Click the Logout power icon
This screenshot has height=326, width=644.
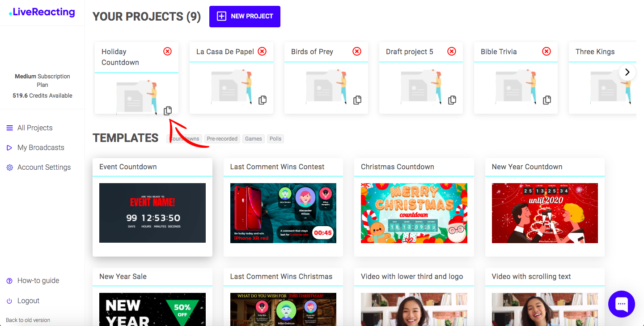tap(9, 301)
